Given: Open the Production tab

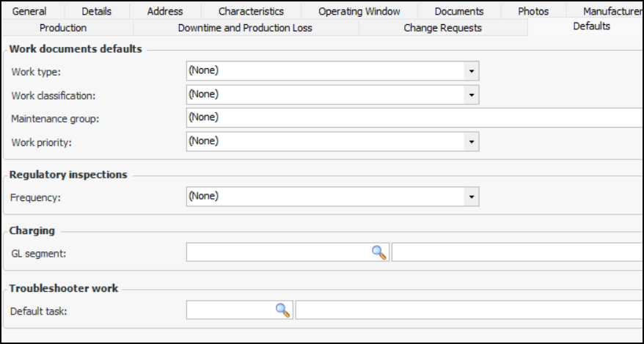Looking at the screenshot, I should [x=63, y=28].
